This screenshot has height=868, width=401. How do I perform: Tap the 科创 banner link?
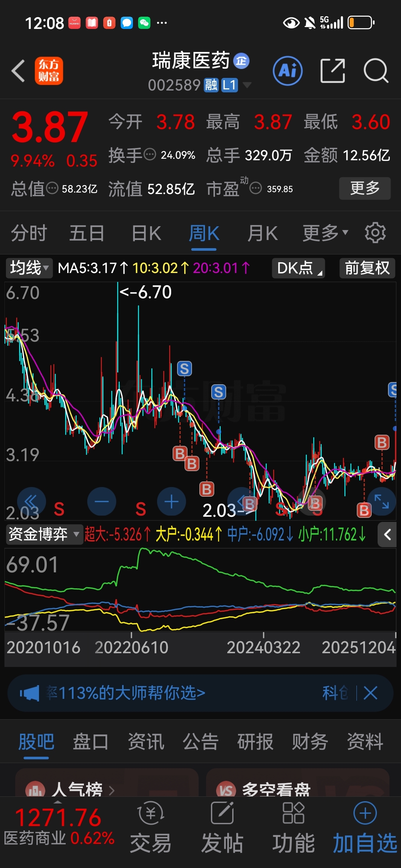point(335,693)
